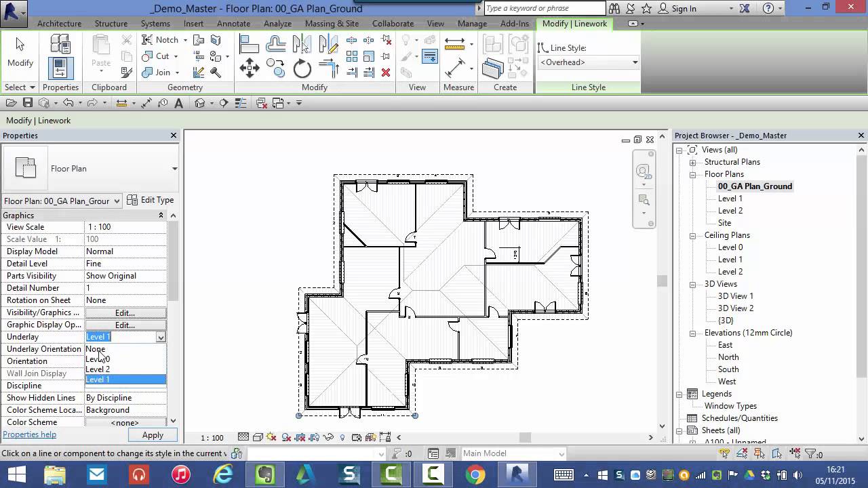
Task: Select the Align tool
Action: pos(250,45)
